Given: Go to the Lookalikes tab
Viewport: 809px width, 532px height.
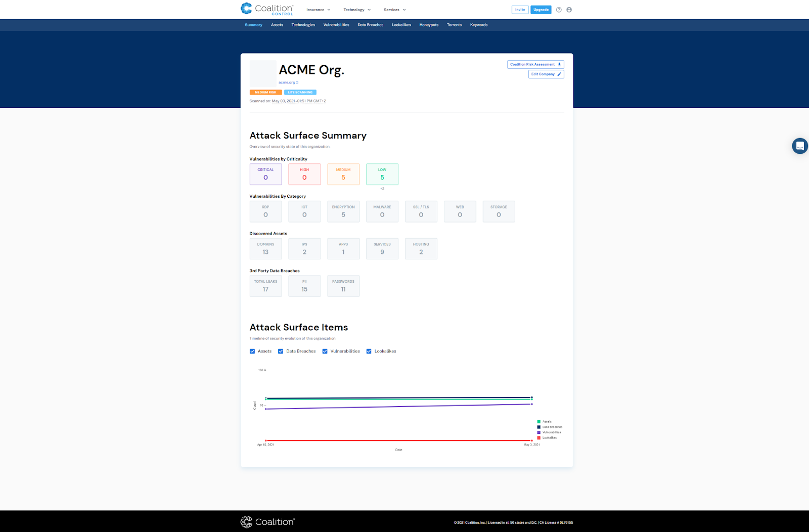Looking at the screenshot, I should (401, 25).
